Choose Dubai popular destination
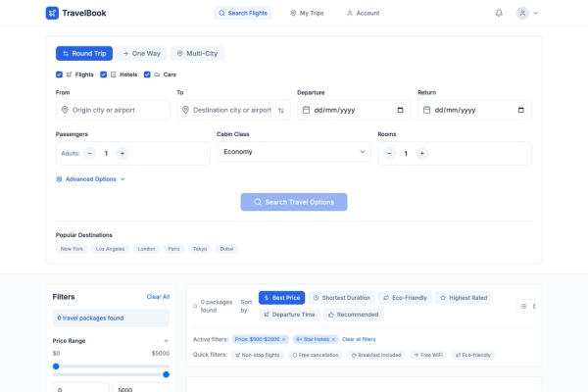Image resolution: width=588 pixels, height=392 pixels. (226, 249)
